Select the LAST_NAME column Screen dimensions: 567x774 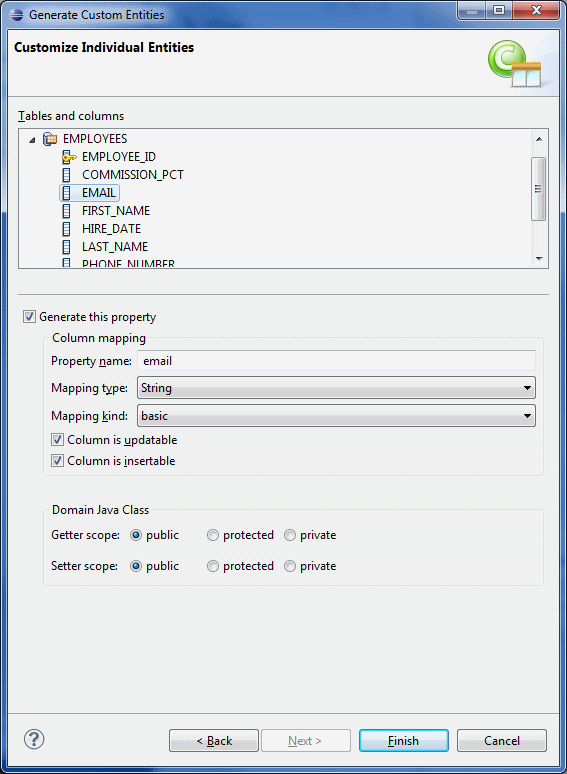point(114,246)
